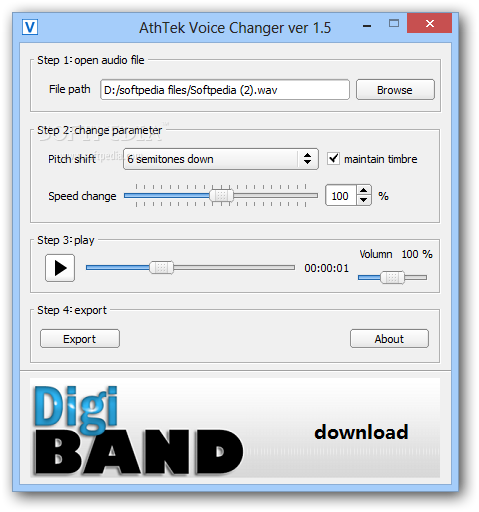Open the Pitch shift dropdown

coord(221,159)
